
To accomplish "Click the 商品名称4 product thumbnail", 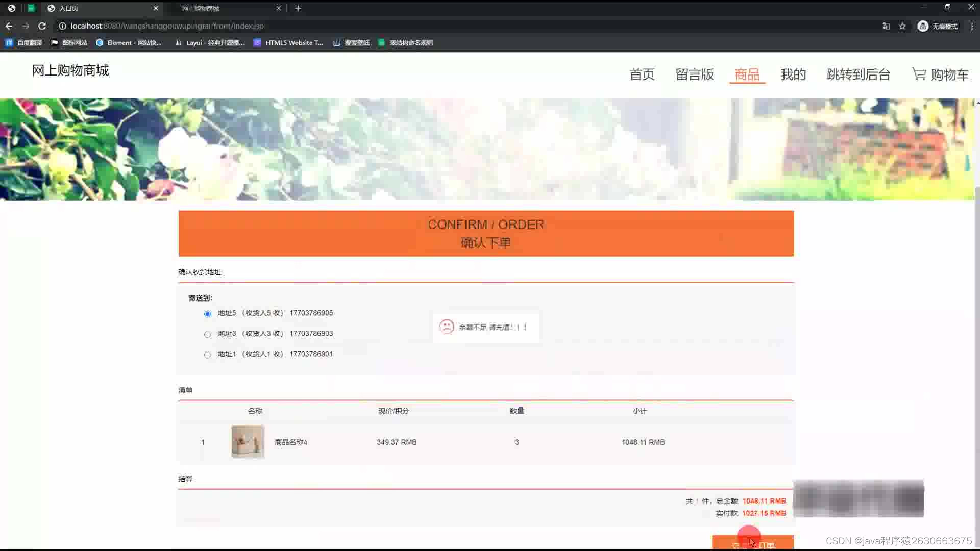I will (248, 442).
